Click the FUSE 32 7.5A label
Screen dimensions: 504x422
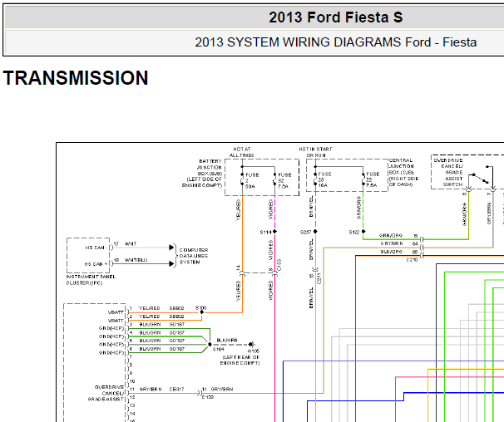click(x=284, y=181)
